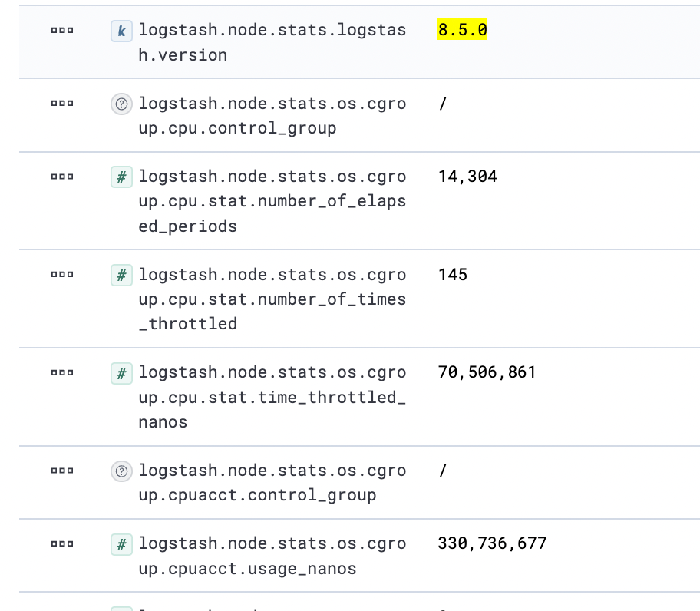Select field name ending cpuacct.usage_nanos
The image size is (700, 611).
[272, 556]
